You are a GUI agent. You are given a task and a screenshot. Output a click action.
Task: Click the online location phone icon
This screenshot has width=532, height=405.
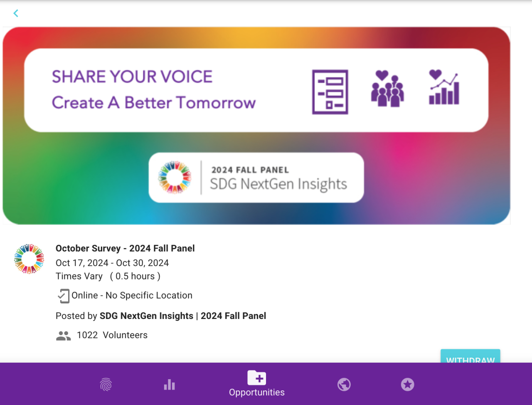[x=63, y=296]
